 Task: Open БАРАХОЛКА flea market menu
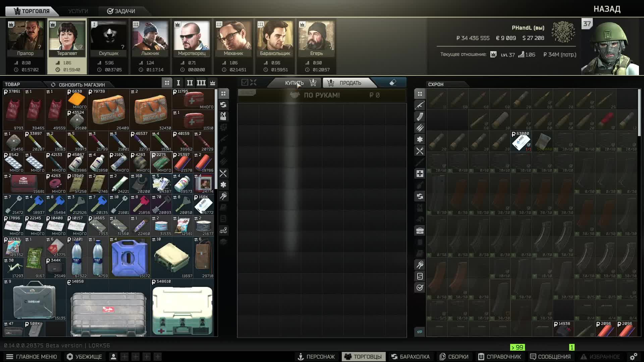[411, 357]
